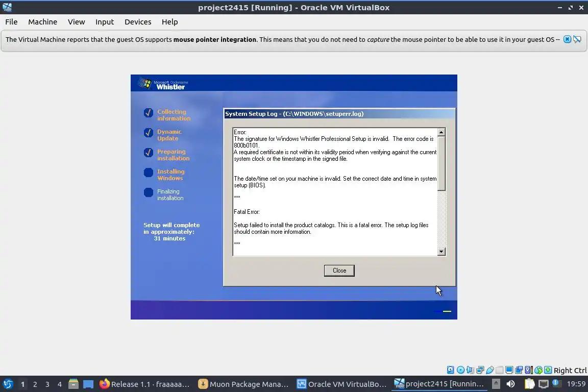Click the VirtualBox icon in the title bar
The height and width of the screenshot is (392, 588).
click(x=7, y=7)
